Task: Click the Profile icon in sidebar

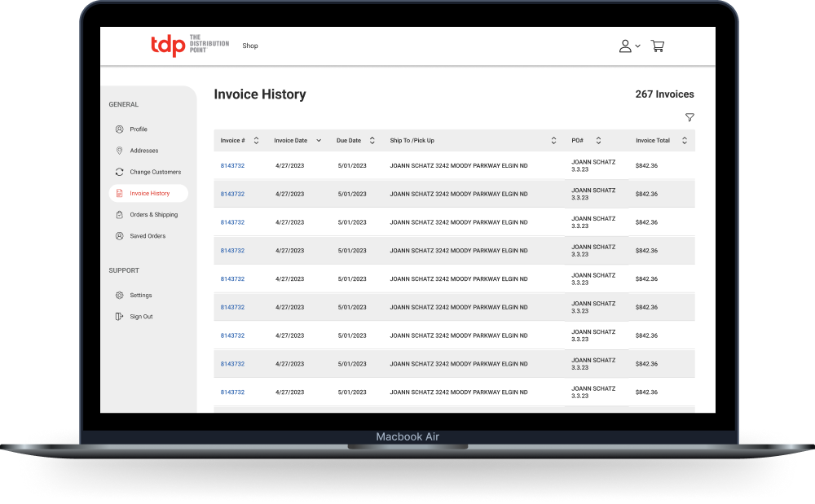Action: (x=119, y=129)
